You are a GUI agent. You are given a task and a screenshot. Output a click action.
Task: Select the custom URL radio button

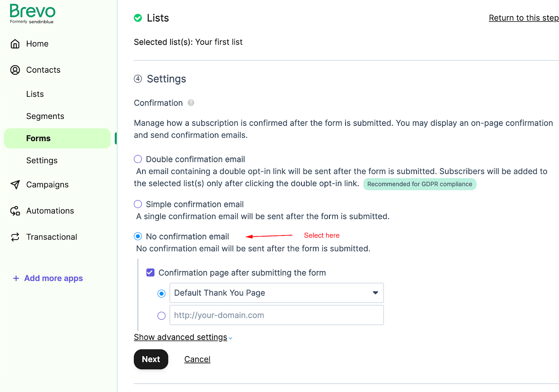pos(161,315)
